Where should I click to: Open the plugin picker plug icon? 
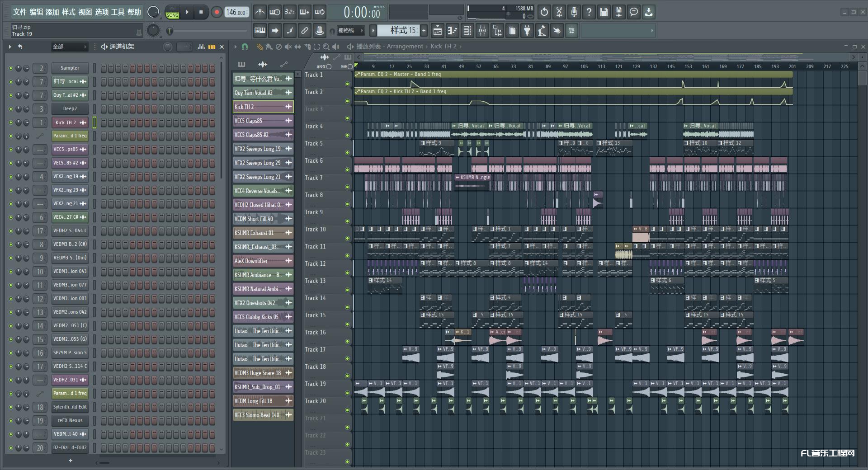[x=527, y=31]
